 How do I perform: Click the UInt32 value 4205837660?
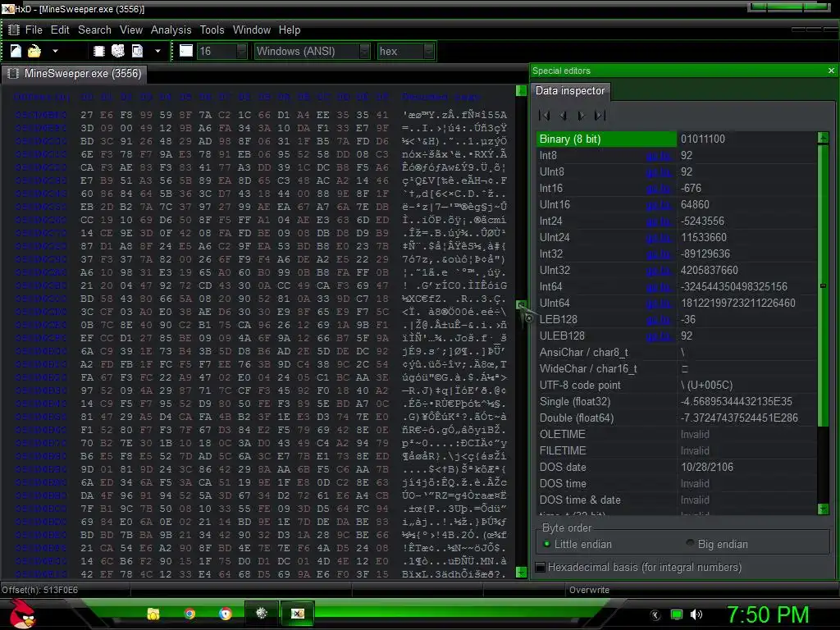coord(710,271)
